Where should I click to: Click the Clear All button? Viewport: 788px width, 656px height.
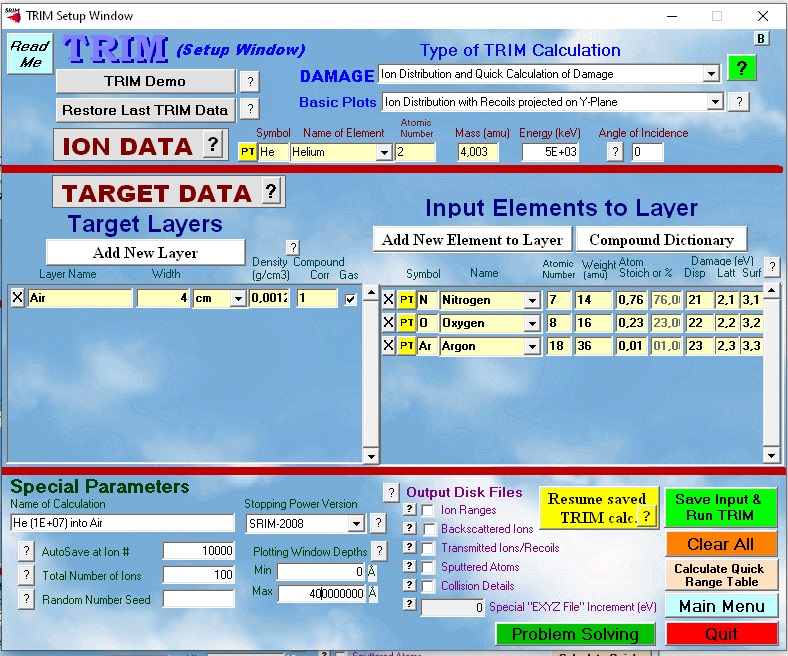point(721,544)
